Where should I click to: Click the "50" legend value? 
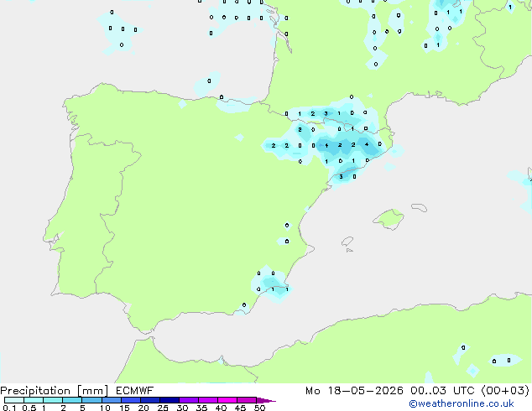click(x=259, y=408)
